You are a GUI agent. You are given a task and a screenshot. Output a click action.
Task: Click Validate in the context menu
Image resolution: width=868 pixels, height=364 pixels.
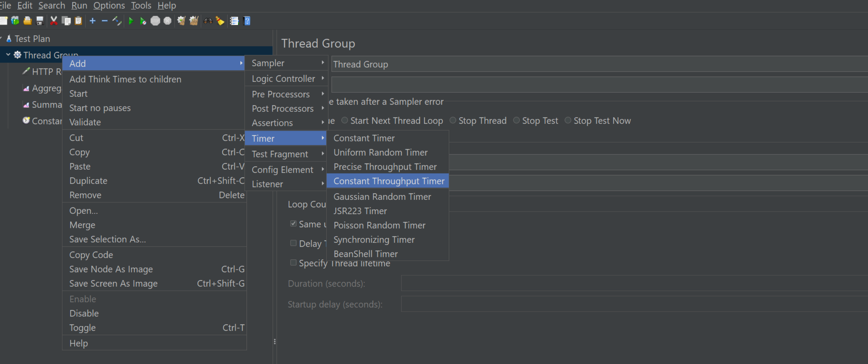pyautogui.click(x=85, y=122)
